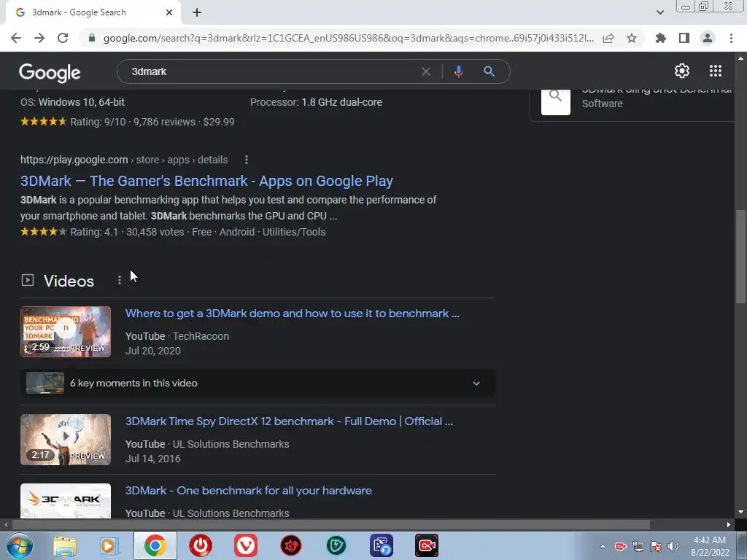The image size is (747, 560).
Task: Clear the search box text
Action: [x=426, y=71]
